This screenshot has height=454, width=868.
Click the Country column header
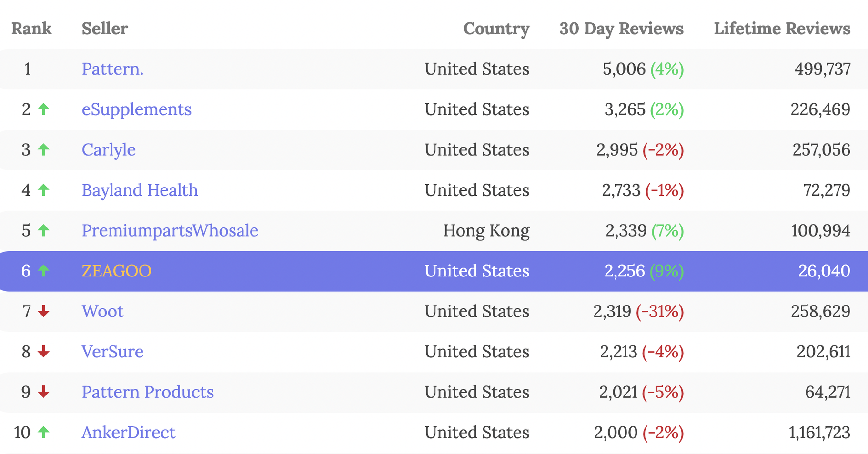tap(496, 29)
